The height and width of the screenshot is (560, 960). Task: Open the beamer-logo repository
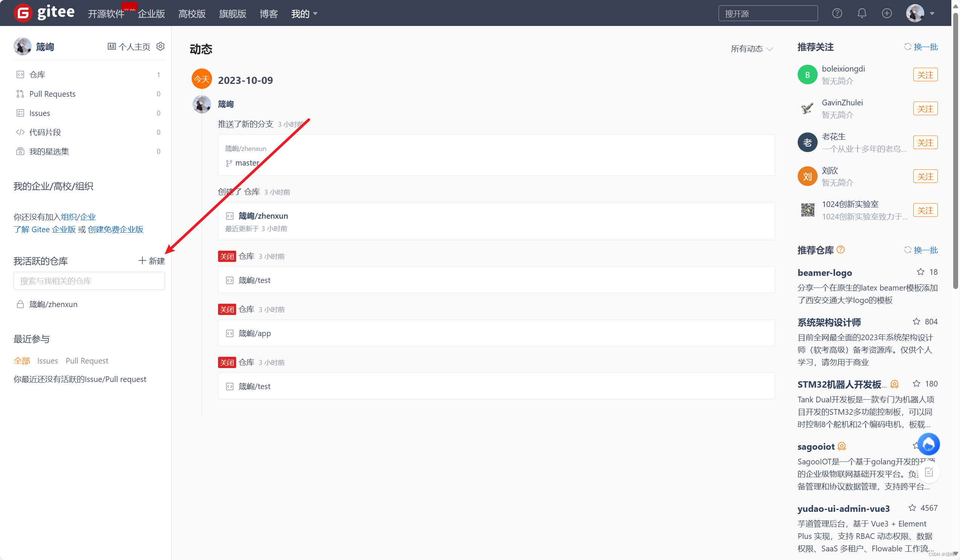[x=824, y=272]
